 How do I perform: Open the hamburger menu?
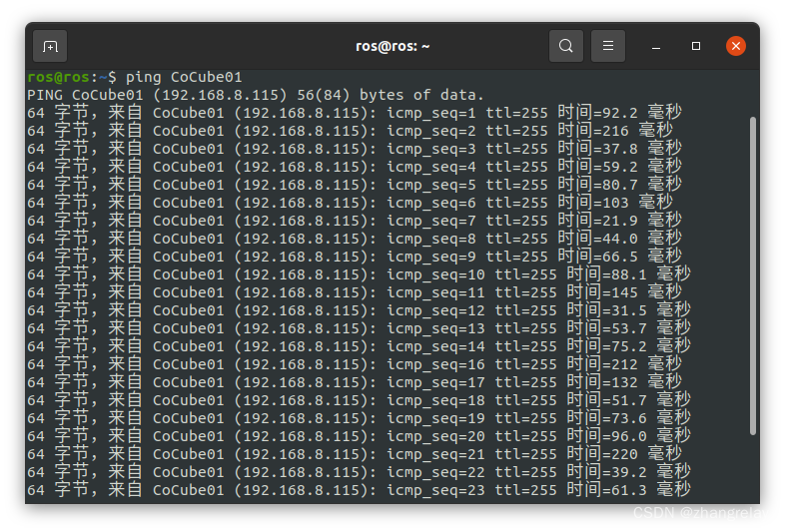(x=608, y=46)
